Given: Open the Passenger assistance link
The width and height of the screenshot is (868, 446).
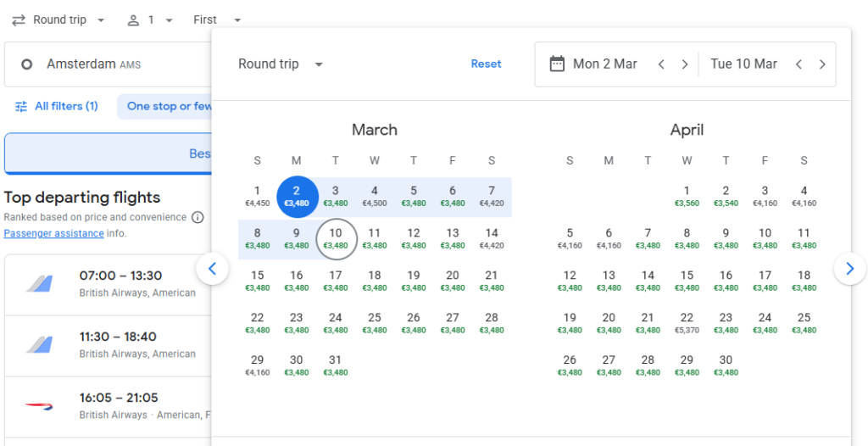Looking at the screenshot, I should point(53,233).
